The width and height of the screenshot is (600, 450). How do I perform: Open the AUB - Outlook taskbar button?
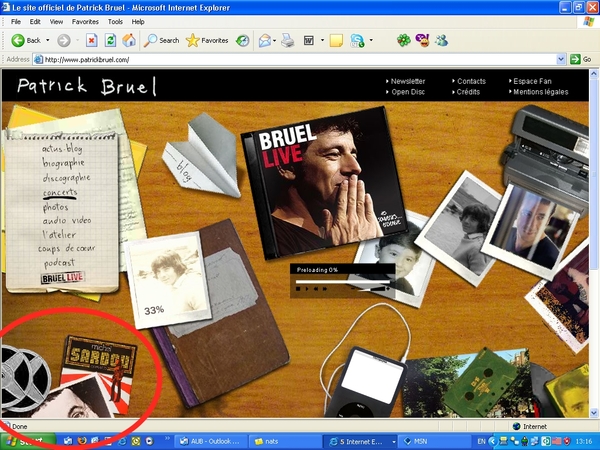pyautogui.click(x=210, y=442)
